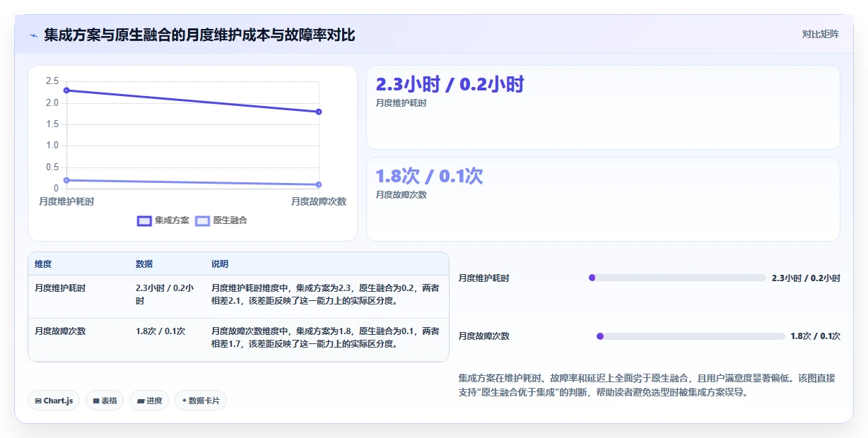
Task: Click the 维度 column header
Action: pyautogui.click(x=43, y=264)
